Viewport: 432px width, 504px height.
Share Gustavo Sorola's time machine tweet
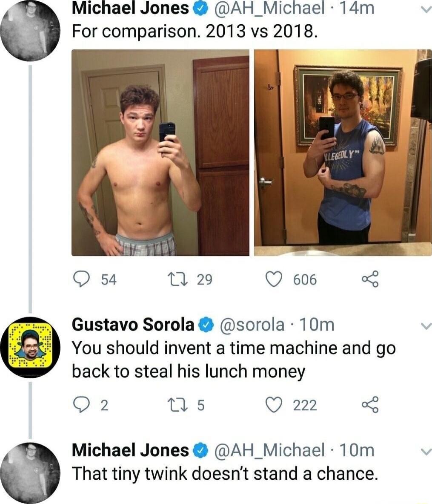[x=370, y=405]
